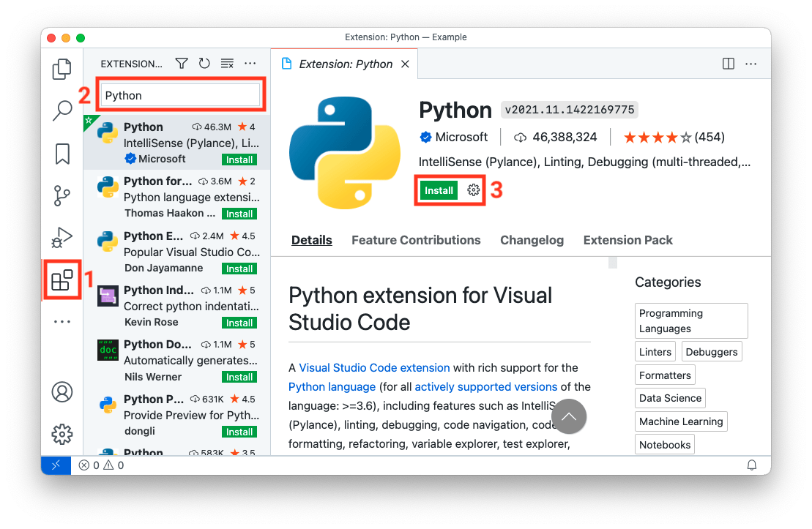The height and width of the screenshot is (529, 812).
Task: Switch to the Changelog tab
Action: 532,240
